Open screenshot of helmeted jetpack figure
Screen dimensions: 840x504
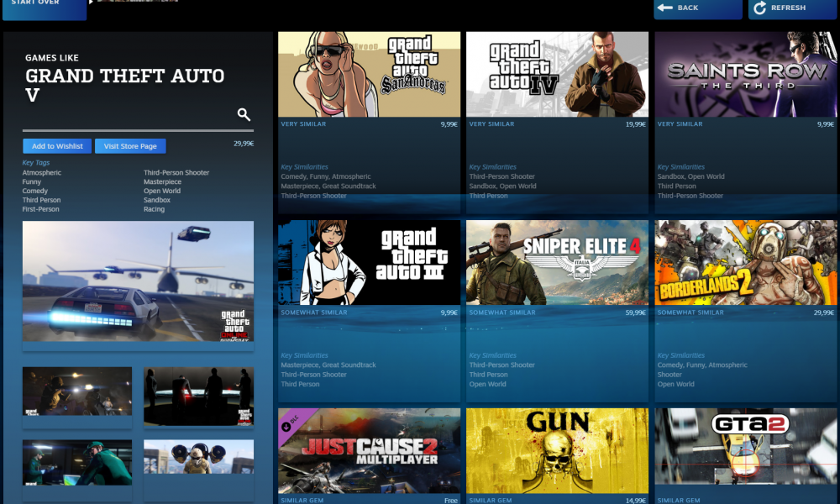click(199, 457)
